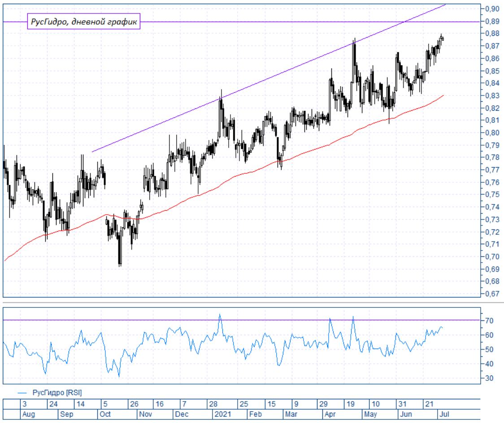Click date 10 above May

[x=375, y=404]
